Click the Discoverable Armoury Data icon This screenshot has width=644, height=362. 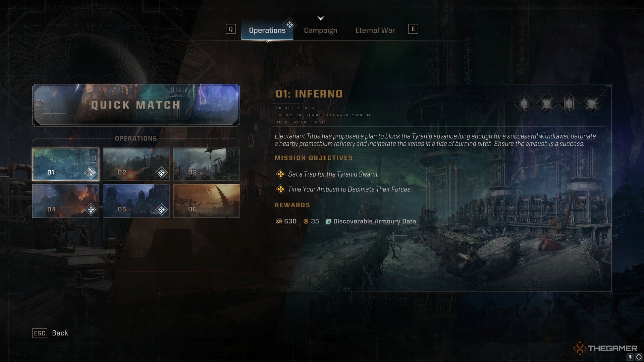click(x=327, y=221)
